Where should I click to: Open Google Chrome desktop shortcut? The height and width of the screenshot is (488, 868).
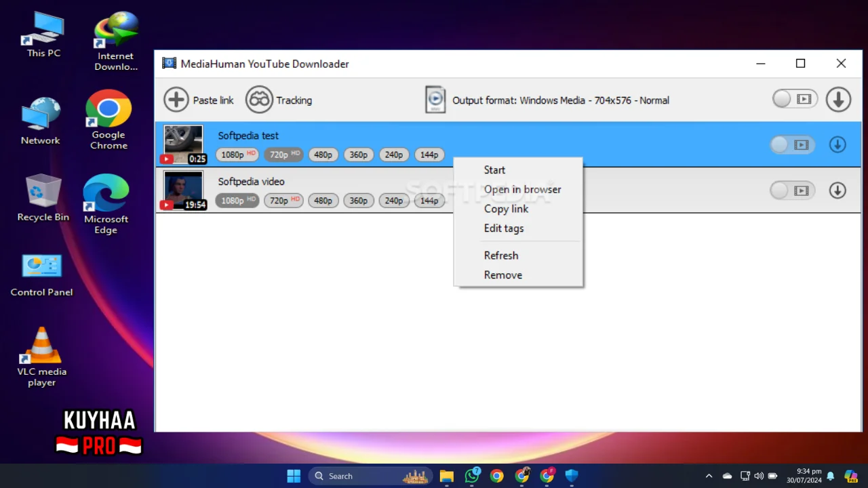[x=108, y=120]
